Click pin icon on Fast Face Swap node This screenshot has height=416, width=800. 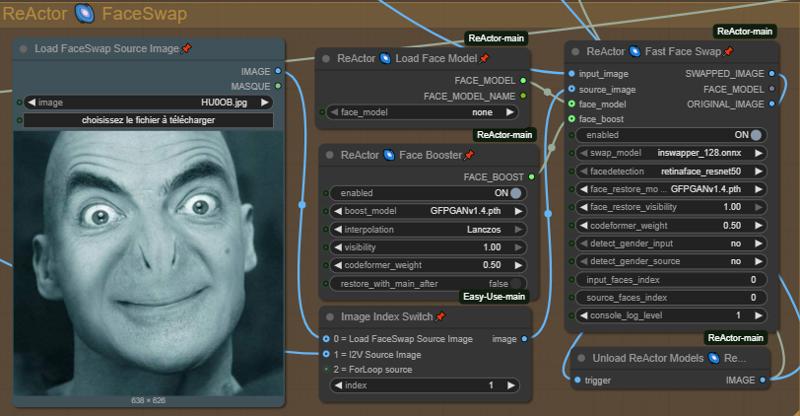click(x=728, y=51)
